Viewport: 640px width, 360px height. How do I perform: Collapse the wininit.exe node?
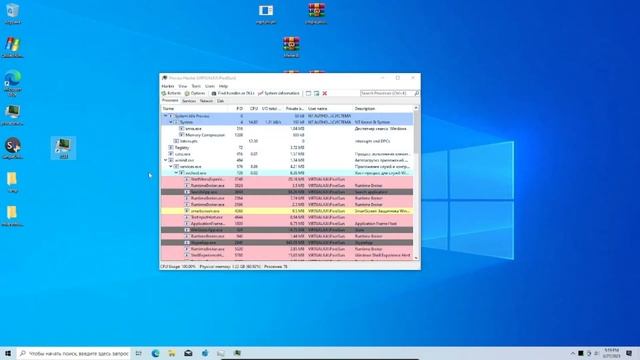tap(165, 160)
